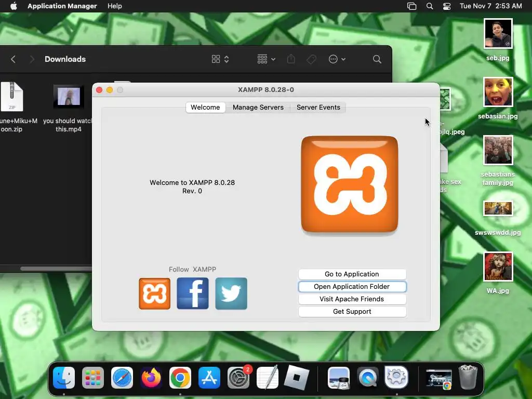Select the seb.jpg desktop file

(x=498, y=34)
